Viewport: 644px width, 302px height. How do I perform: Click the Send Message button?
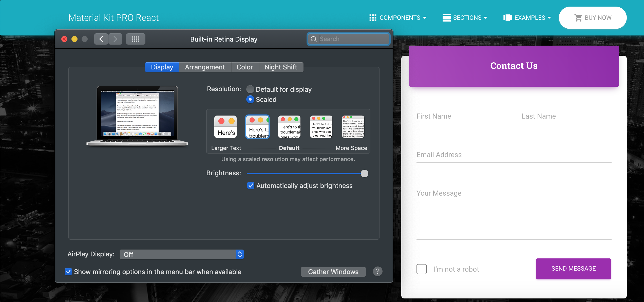tap(573, 269)
